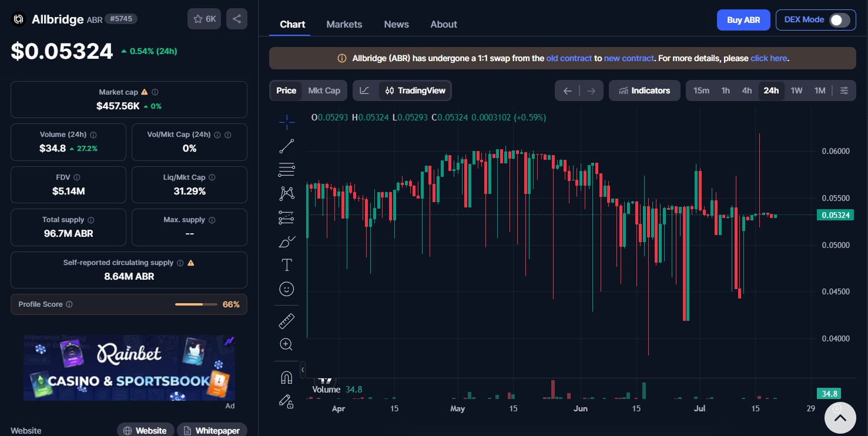The image size is (868, 436).
Task: Set chart interval to 1M
Action: pos(820,90)
